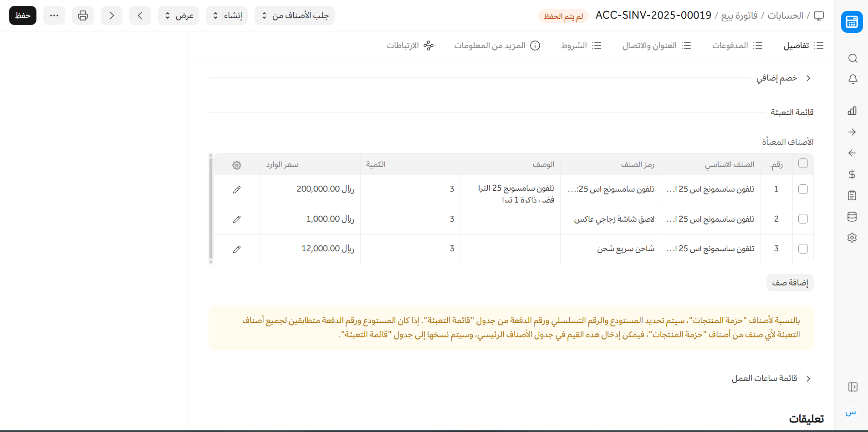Open the three-dots more options menu

click(54, 15)
